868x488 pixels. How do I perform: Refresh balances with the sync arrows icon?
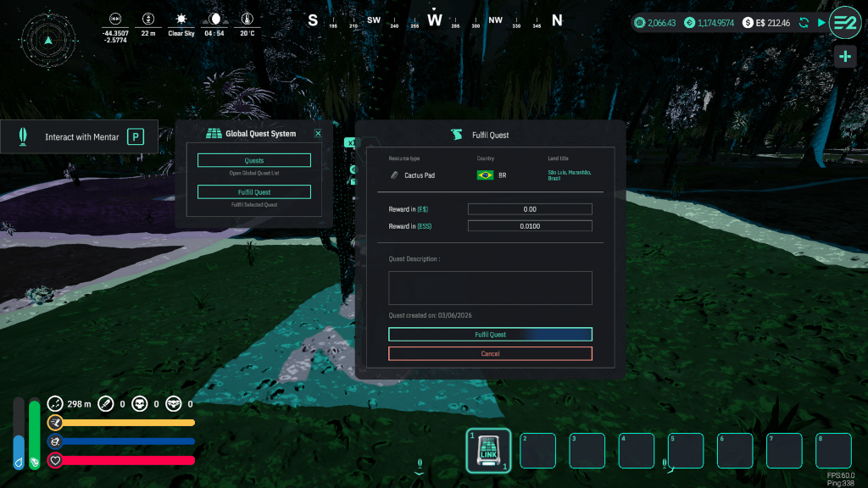pos(804,23)
